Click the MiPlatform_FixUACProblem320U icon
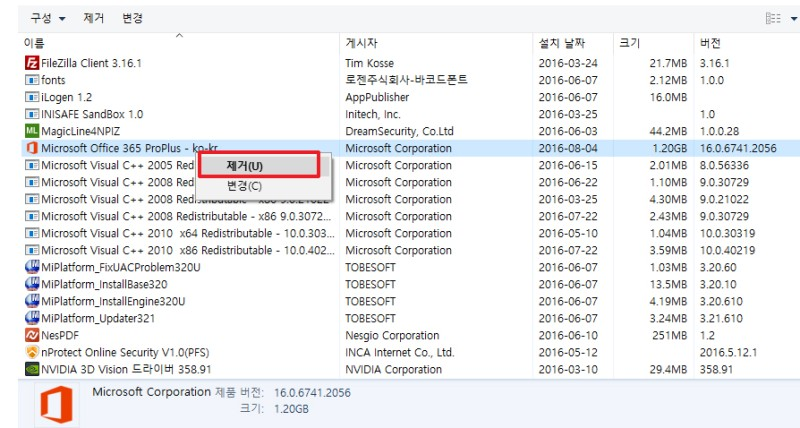 click(x=32, y=267)
